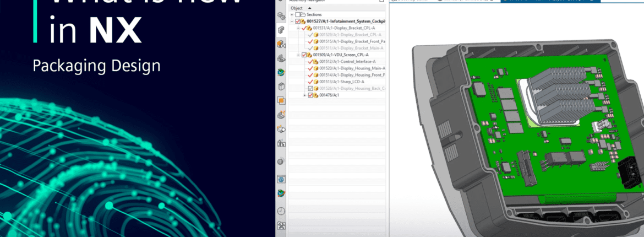Open the gears settings tab in resource bar
Viewport: 644px width, 237px height.
click(281, 15)
